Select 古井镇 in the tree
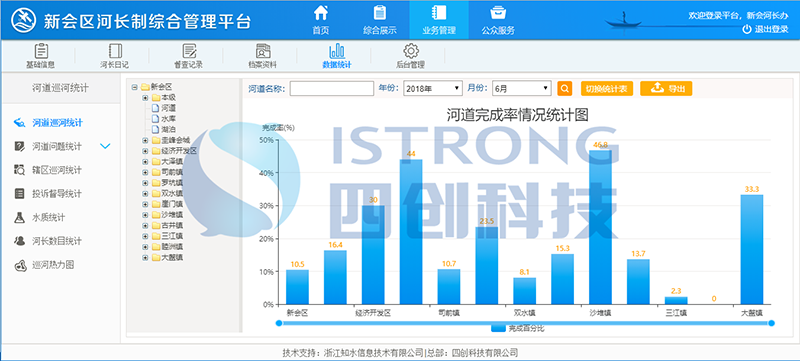800x361 pixels. (172, 225)
